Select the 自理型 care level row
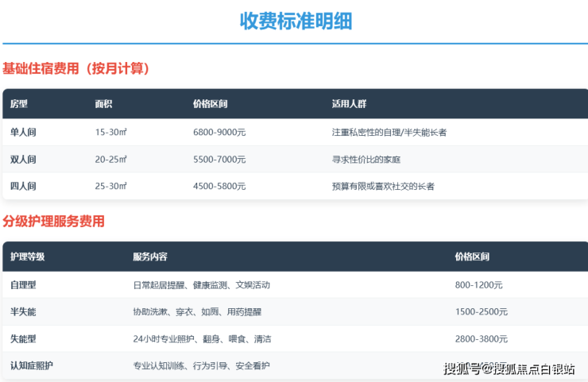This screenshot has height=382, width=588. coord(23,285)
